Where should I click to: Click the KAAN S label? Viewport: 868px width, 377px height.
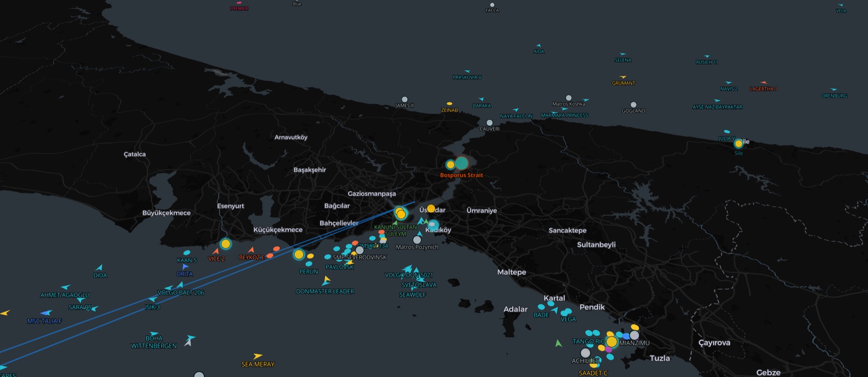pos(187,260)
